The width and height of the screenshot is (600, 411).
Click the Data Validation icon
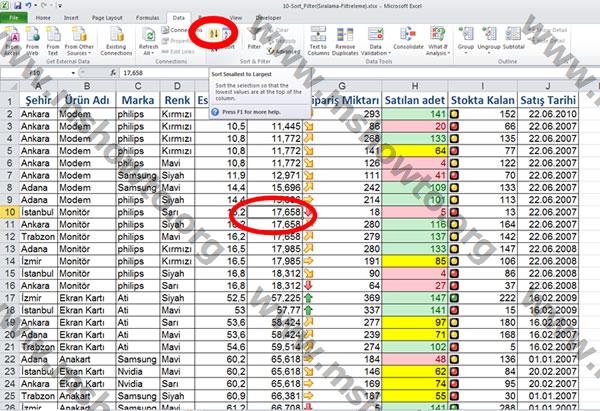click(375, 34)
